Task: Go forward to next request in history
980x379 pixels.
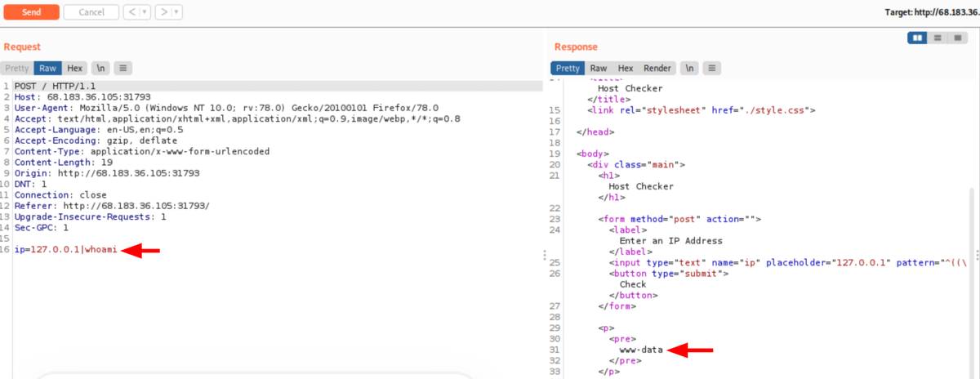Action: (x=163, y=12)
